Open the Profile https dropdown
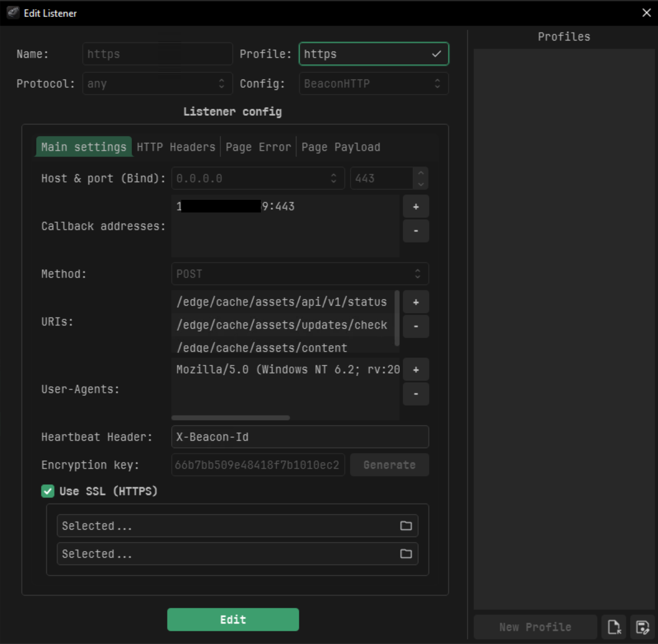 click(373, 54)
